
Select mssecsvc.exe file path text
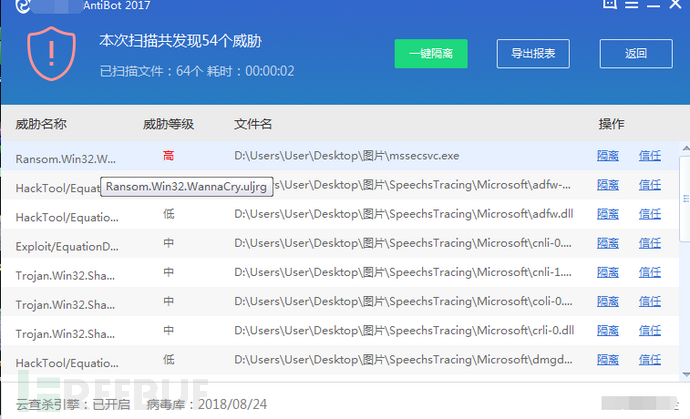(347, 155)
